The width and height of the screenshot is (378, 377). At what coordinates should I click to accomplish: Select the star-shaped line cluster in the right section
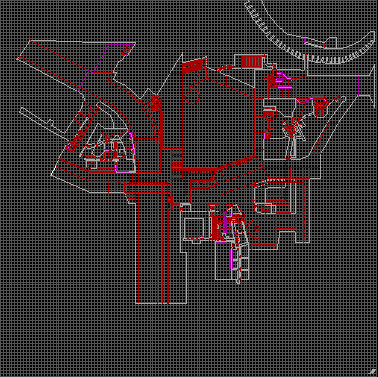coord(293,126)
